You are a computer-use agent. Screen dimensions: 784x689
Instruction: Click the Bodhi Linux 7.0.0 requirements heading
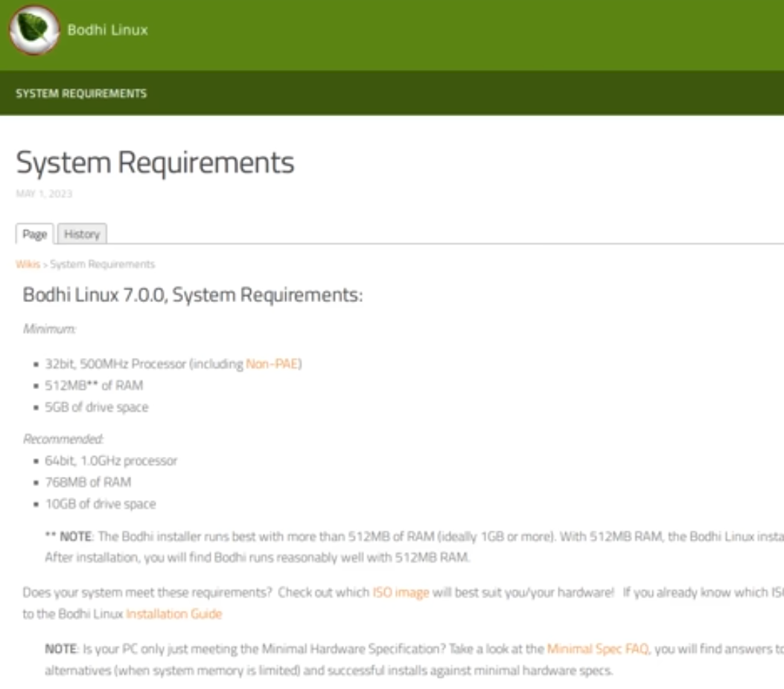[193, 295]
